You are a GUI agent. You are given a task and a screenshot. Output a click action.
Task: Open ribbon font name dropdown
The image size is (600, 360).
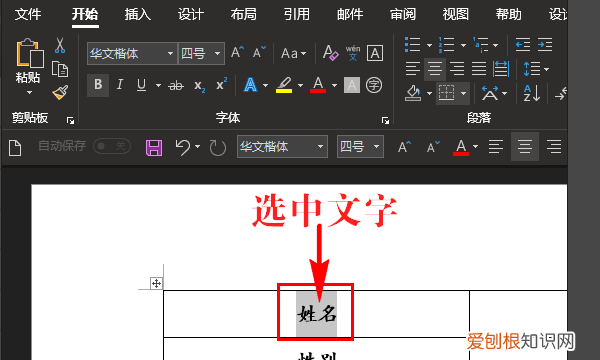coord(171,53)
